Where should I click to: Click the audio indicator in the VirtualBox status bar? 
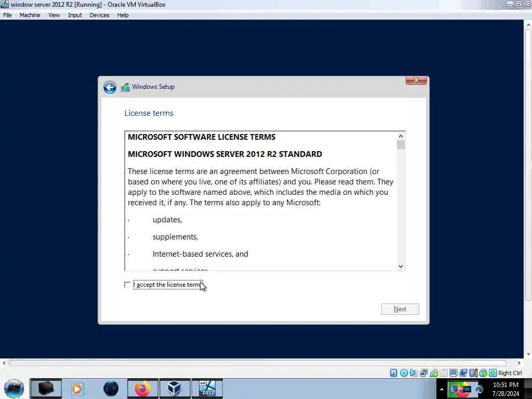(413, 373)
